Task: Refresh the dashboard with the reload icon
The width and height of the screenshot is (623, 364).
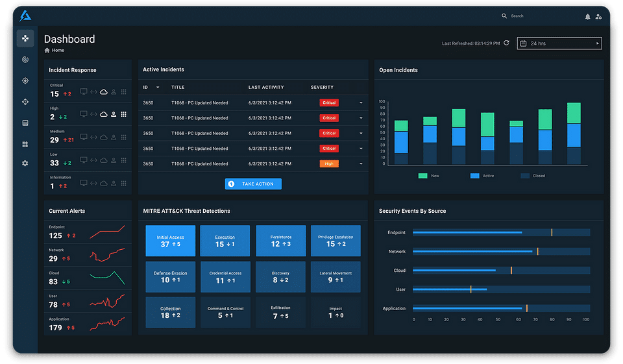Action: [x=507, y=43]
